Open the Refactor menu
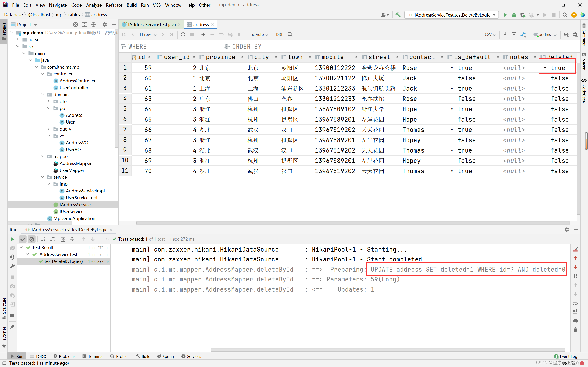Viewport: 588px width, 367px height. [114, 5]
